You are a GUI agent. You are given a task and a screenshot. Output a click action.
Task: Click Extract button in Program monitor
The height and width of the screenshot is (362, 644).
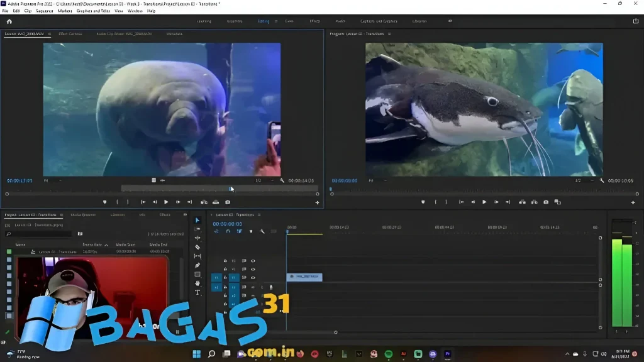(534, 202)
